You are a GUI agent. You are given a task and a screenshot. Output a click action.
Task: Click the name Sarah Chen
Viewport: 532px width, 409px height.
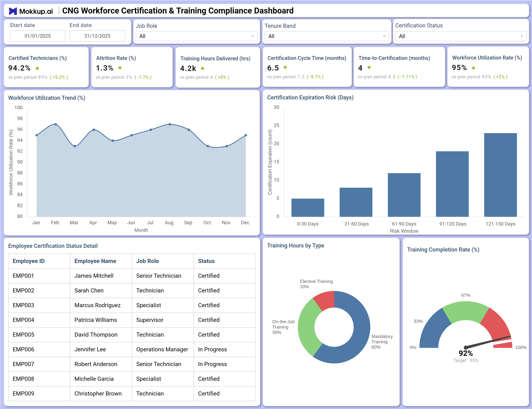coord(89,290)
